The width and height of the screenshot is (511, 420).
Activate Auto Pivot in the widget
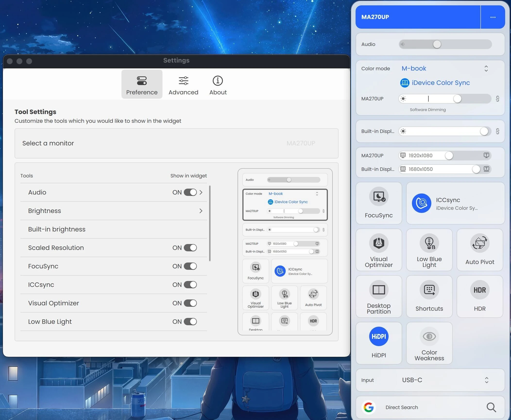[x=480, y=250]
